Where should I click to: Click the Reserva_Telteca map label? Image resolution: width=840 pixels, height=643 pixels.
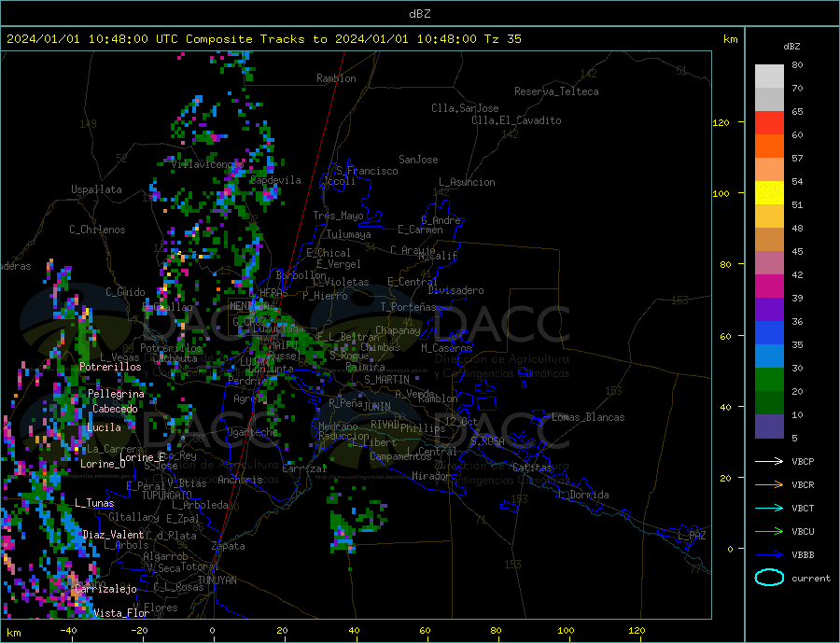(556, 91)
